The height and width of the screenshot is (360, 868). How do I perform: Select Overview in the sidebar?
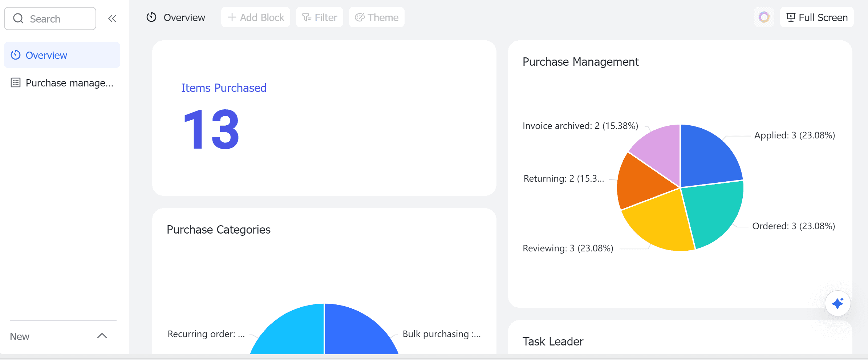click(62, 55)
